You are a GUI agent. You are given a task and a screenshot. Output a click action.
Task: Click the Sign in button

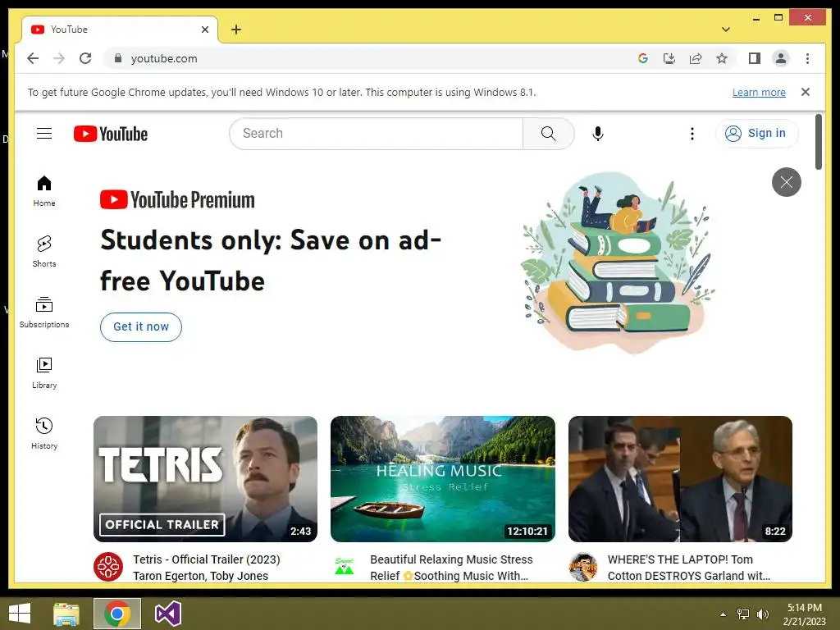click(x=756, y=134)
